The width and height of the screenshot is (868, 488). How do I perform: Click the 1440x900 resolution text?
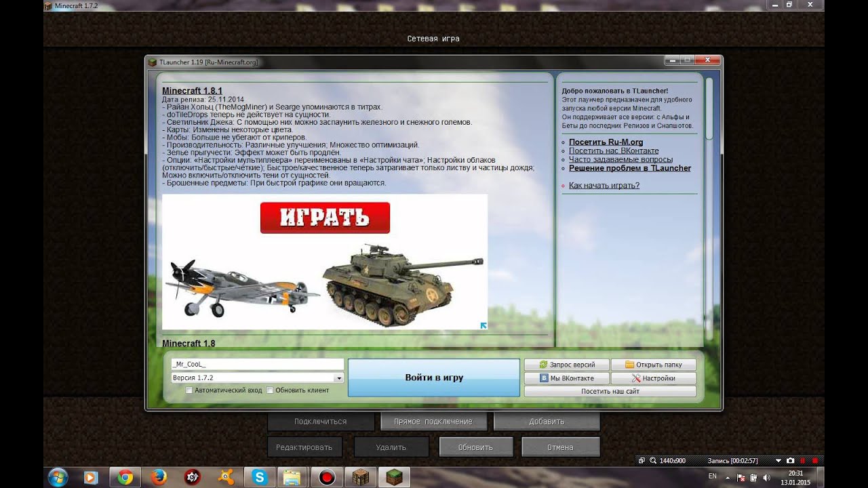pyautogui.click(x=673, y=461)
